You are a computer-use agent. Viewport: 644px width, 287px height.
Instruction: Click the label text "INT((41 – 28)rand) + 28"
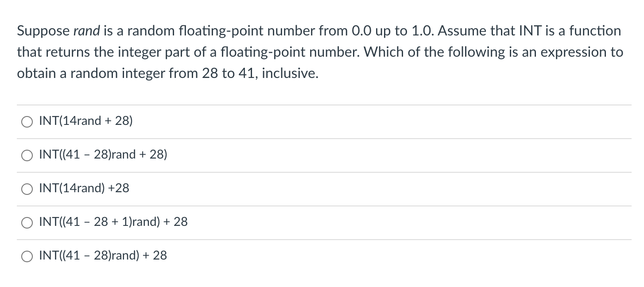pos(103,256)
